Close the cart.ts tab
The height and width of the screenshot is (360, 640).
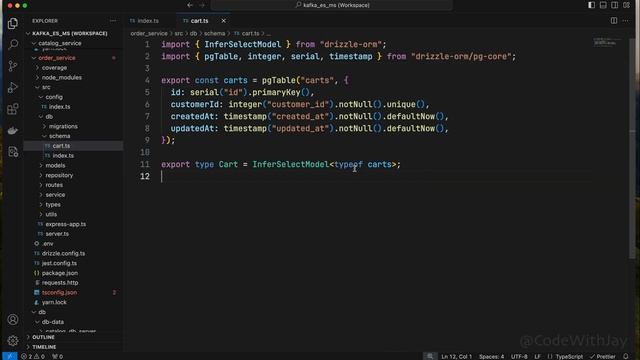(x=223, y=21)
